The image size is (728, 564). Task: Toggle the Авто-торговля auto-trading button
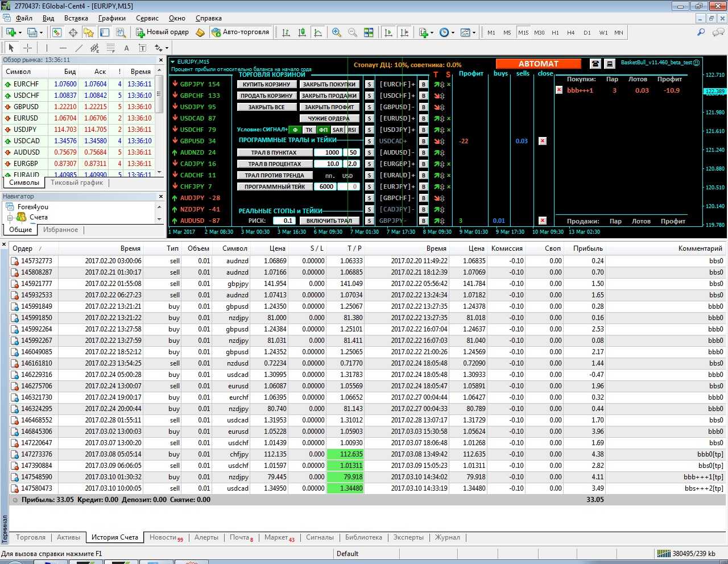[x=240, y=32]
